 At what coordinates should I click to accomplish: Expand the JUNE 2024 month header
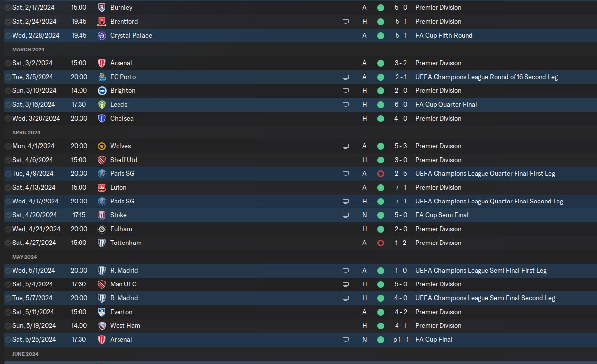[x=25, y=354]
